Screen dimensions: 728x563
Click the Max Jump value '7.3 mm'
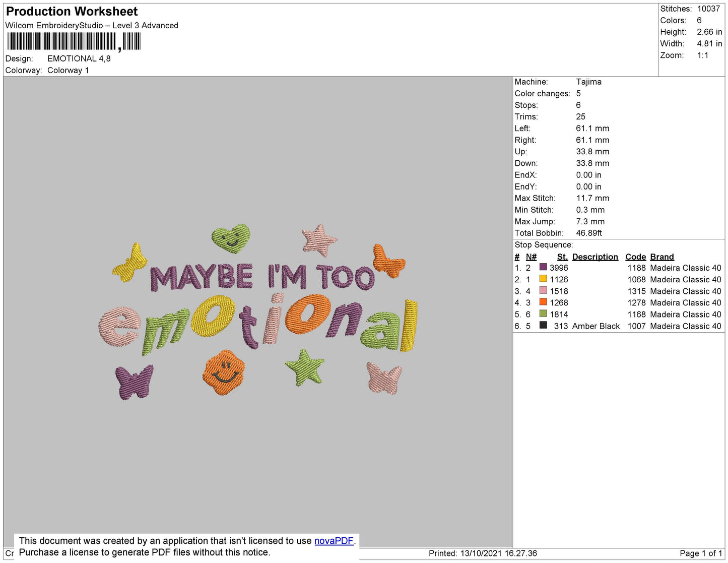click(x=590, y=221)
